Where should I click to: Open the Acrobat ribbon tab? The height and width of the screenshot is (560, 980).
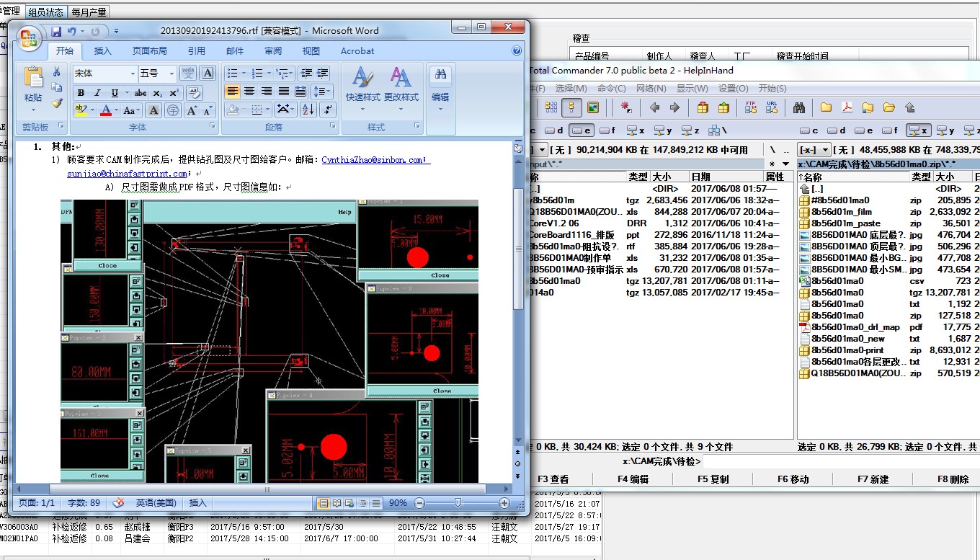pos(357,51)
